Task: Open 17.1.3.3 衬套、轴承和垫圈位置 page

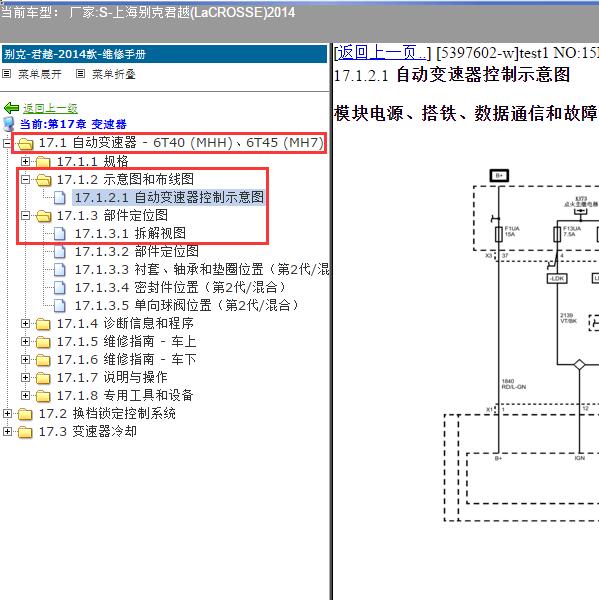Action: [202, 269]
